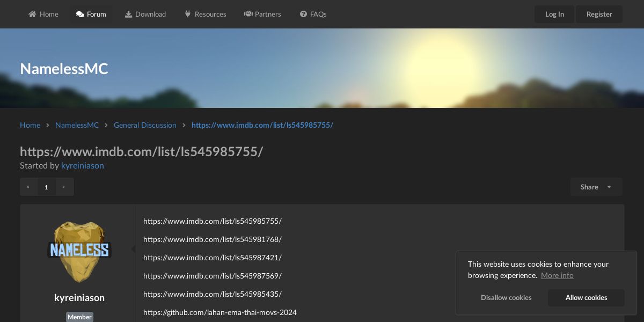Click the ls545985435 URL text
Screen dimensions: 644x322
(x=213, y=294)
